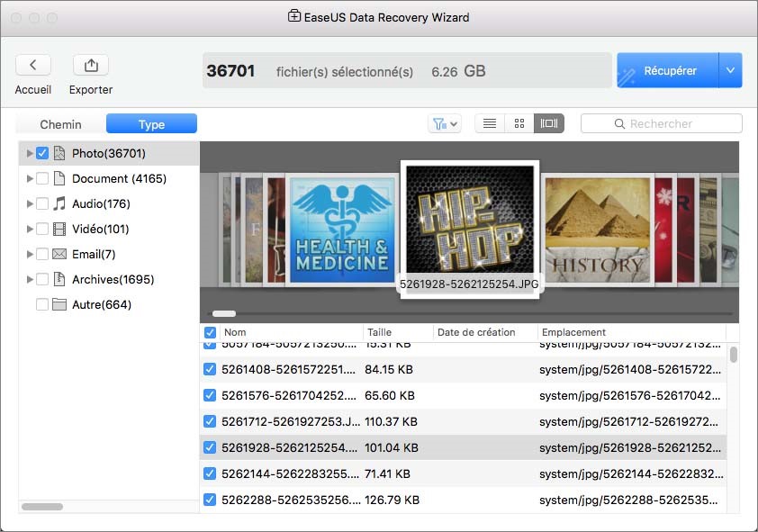Viewport: 758px width, 532px height.
Task: Sort by Date de création column header
Action: (x=485, y=332)
